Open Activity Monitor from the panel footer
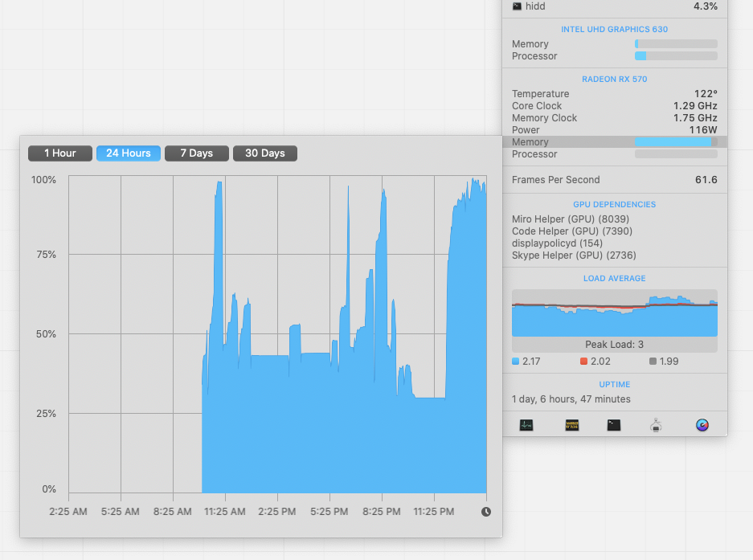 [526, 425]
